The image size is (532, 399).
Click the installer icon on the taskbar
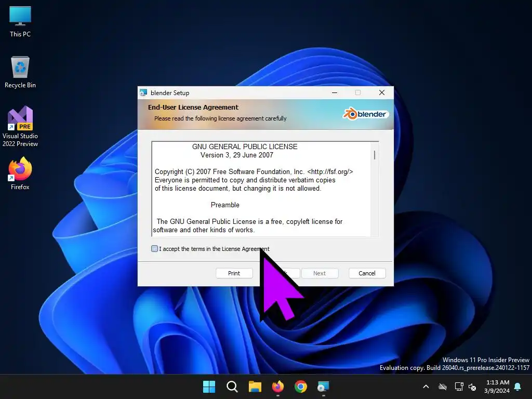323,387
